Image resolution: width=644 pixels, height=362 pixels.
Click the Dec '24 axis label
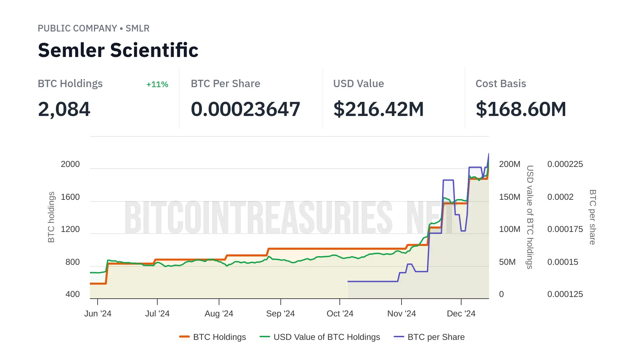[x=461, y=314]
